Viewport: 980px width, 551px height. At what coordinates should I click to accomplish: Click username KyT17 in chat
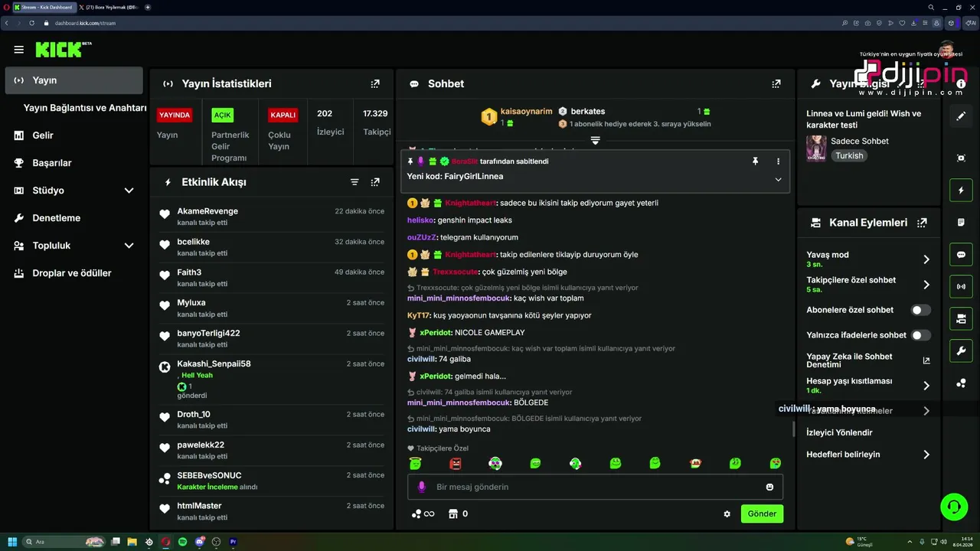(x=418, y=315)
